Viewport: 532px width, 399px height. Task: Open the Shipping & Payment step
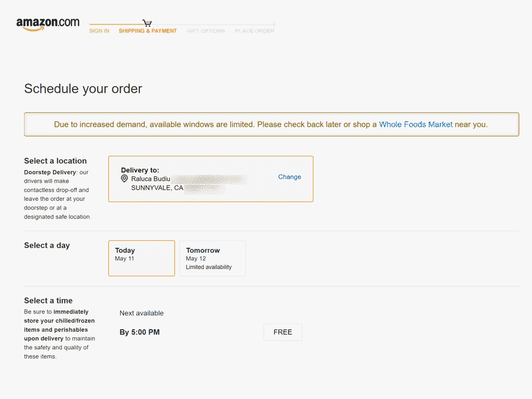click(147, 31)
